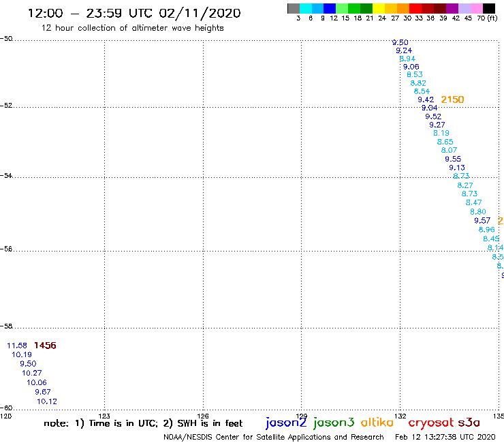
Task: Click the Feb 12 13:27:38 UTC timestamp
Action: point(445,437)
